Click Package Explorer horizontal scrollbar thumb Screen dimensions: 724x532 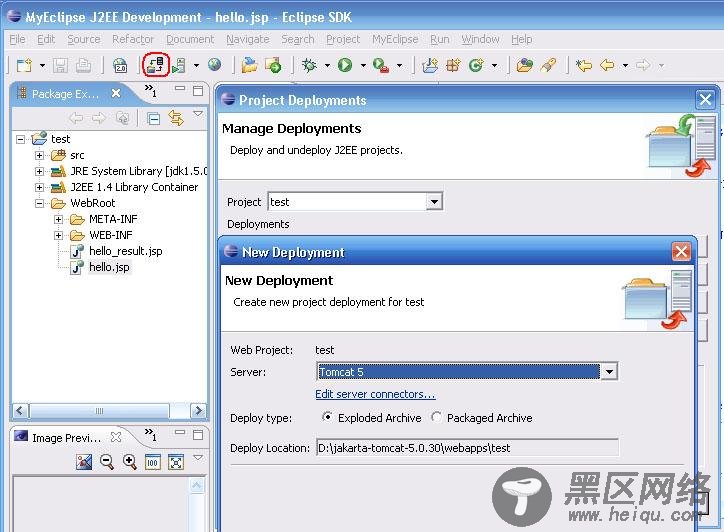tap(99, 410)
